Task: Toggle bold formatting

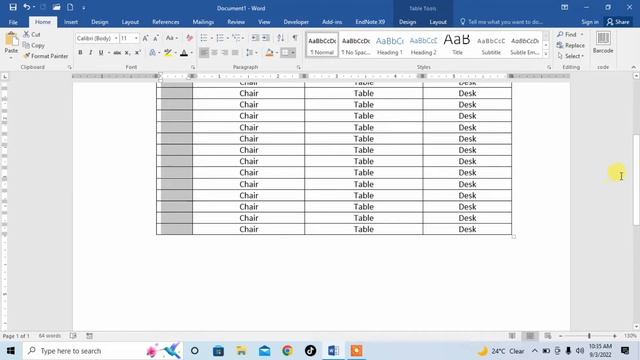Action: [x=80, y=53]
